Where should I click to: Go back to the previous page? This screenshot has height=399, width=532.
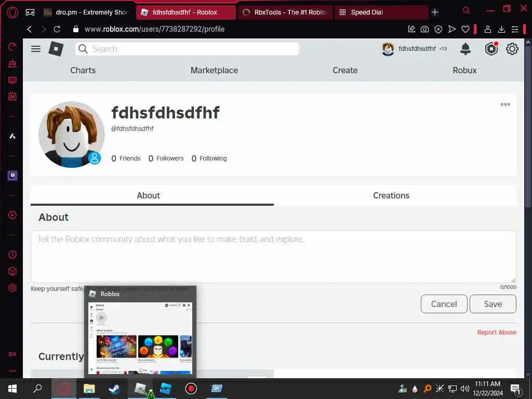point(30,29)
